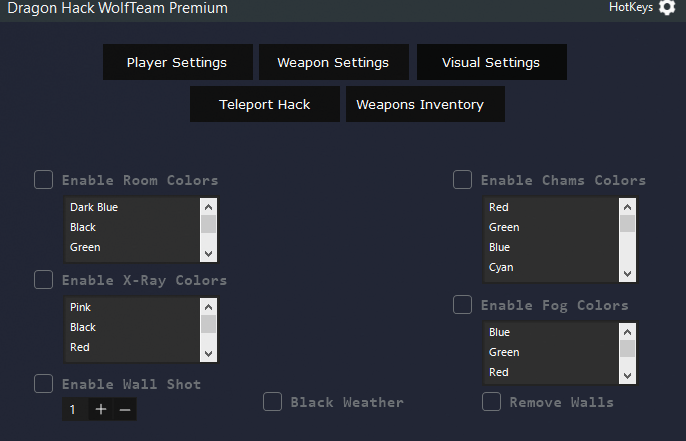Select Pink in X-Ray Colors list
This screenshot has height=441, width=686.
132,307
